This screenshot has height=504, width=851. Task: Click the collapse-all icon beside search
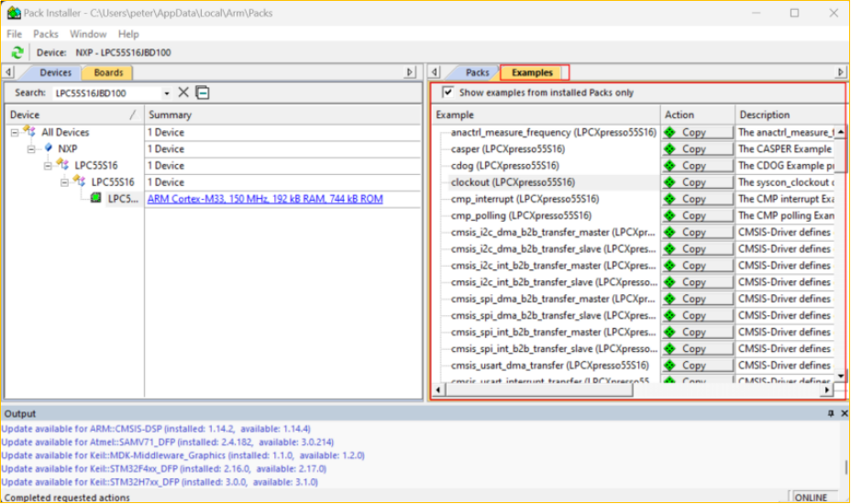pyautogui.click(x=203, y=93)
